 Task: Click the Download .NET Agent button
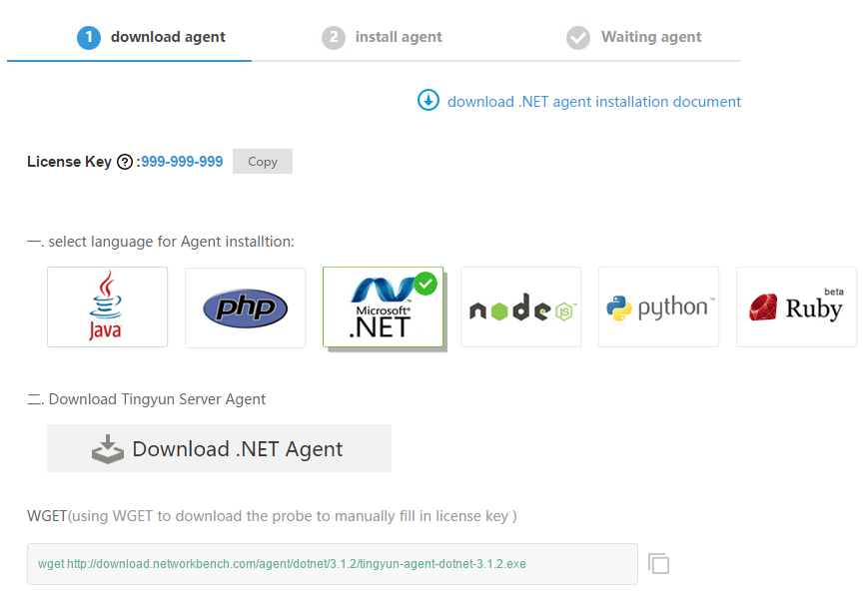219,448
